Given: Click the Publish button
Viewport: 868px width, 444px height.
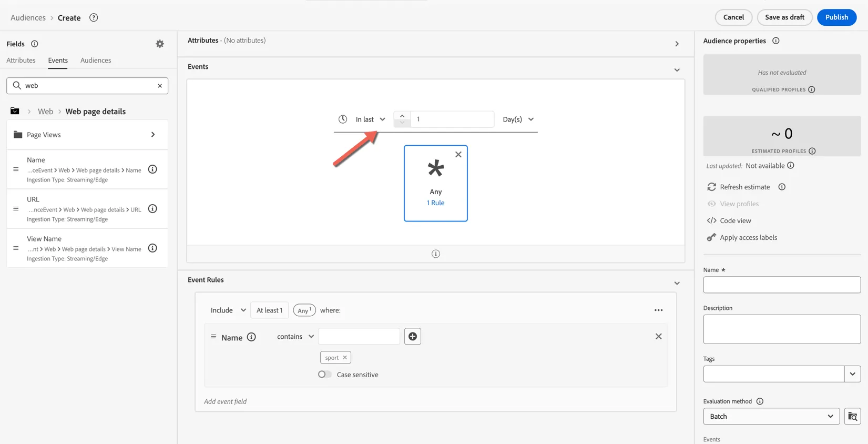Looking at the screenshot, I should pyautogui.click(x=836, y=17).
